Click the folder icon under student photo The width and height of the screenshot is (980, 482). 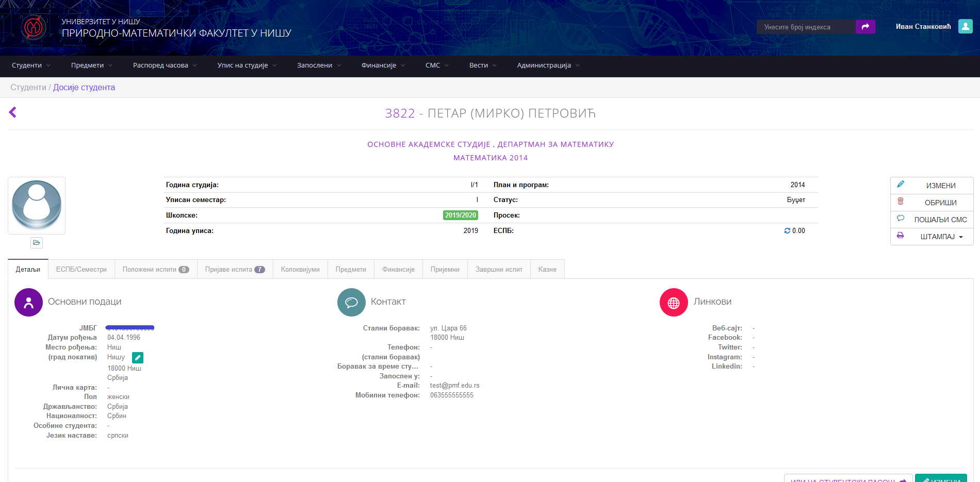[x=37, y=243]
